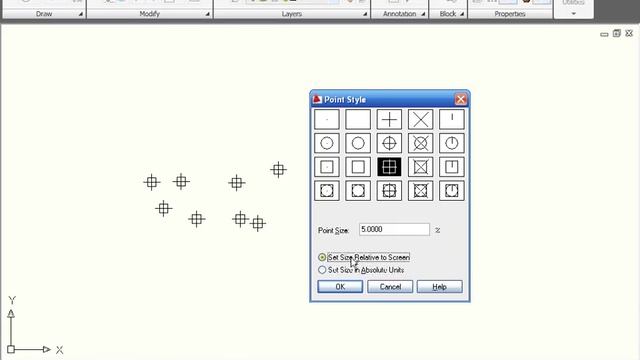Select the circle with dot point style

click(327, 143)
